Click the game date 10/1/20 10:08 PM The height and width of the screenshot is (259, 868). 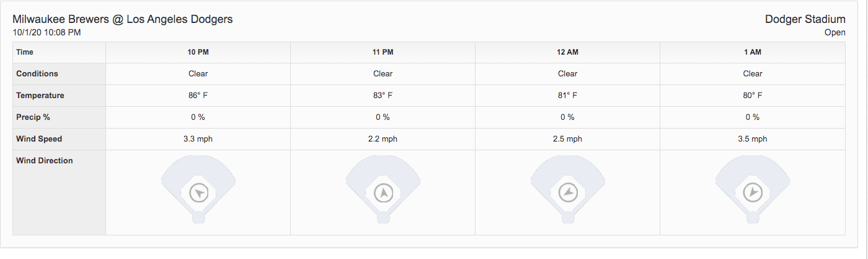click(46, 32)
